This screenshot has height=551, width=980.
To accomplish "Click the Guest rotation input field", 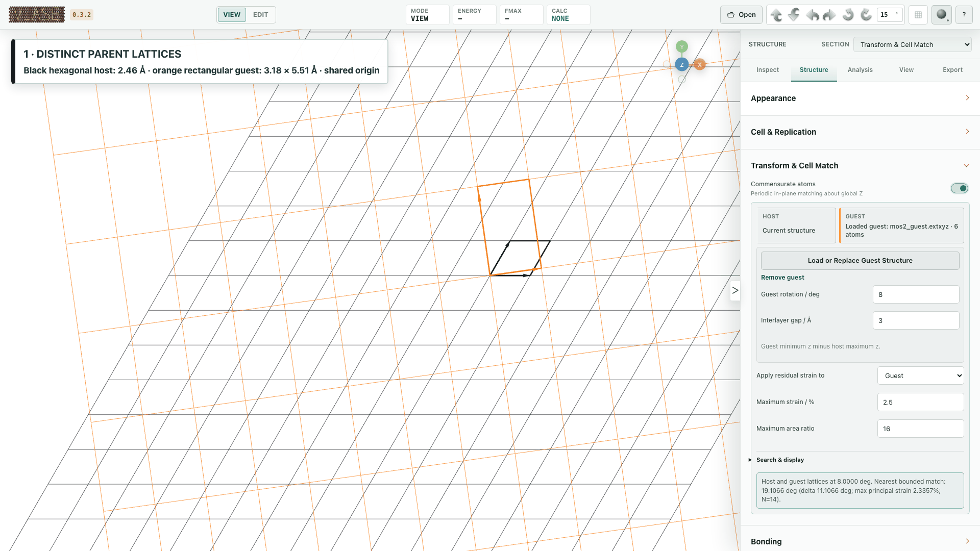I will click(x=916, y=294).
